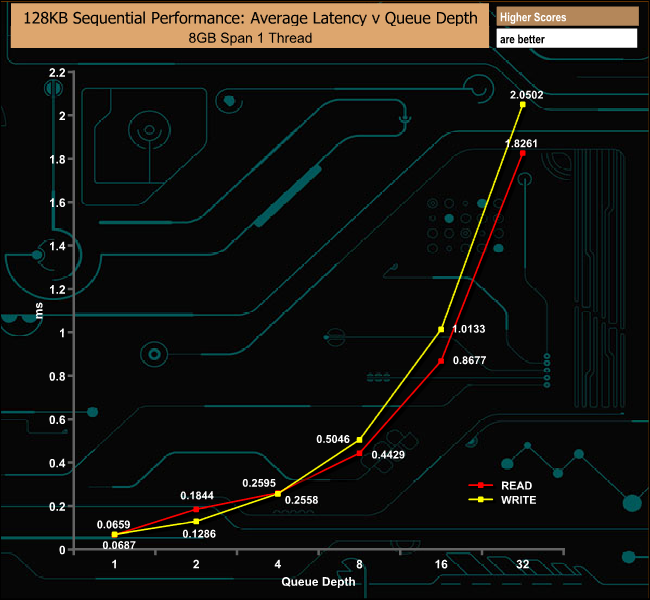Screen dimensions: 650x600
Task: Select the red read point at queue depth 8
Action: click(359, 453)
